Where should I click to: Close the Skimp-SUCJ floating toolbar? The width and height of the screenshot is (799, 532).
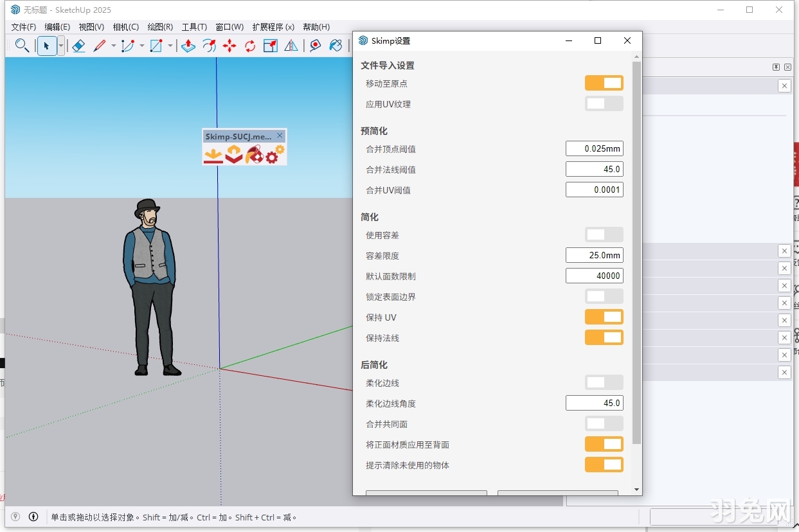click(280, 136)
